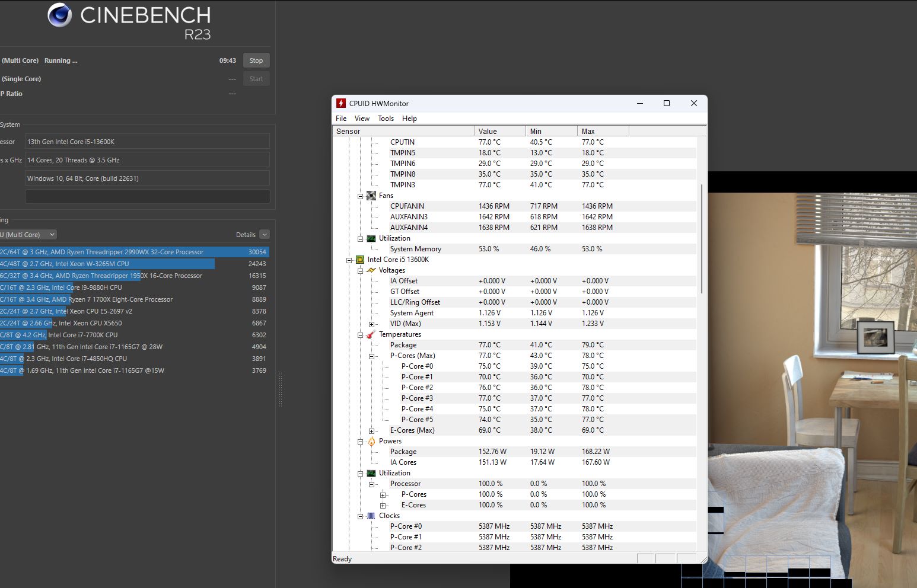Click the Sensor column header

tap(403, 131)
